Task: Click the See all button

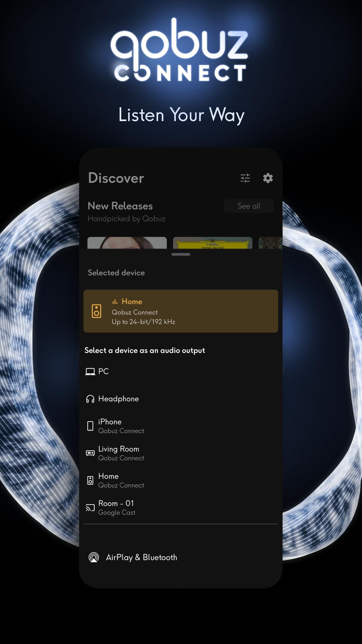Action: click(249, 206)
